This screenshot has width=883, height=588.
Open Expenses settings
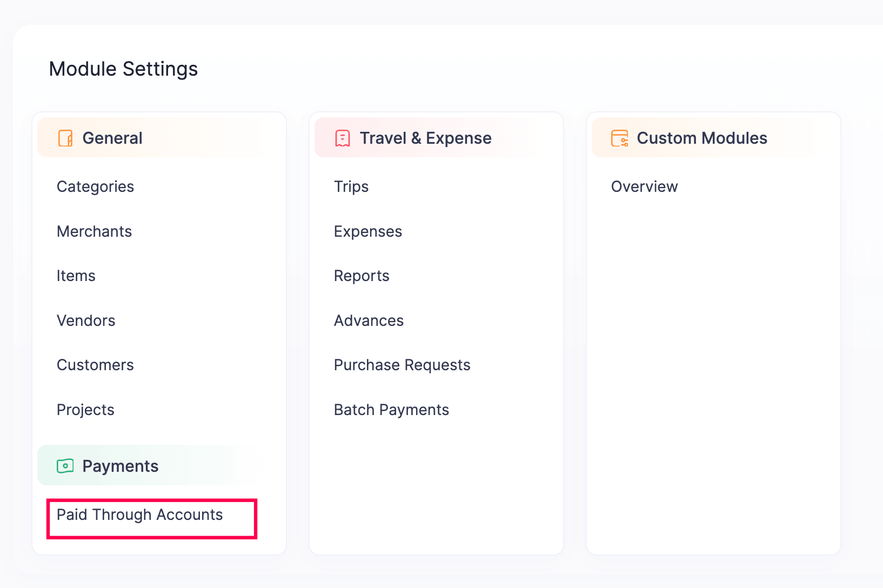coord(368,231)
